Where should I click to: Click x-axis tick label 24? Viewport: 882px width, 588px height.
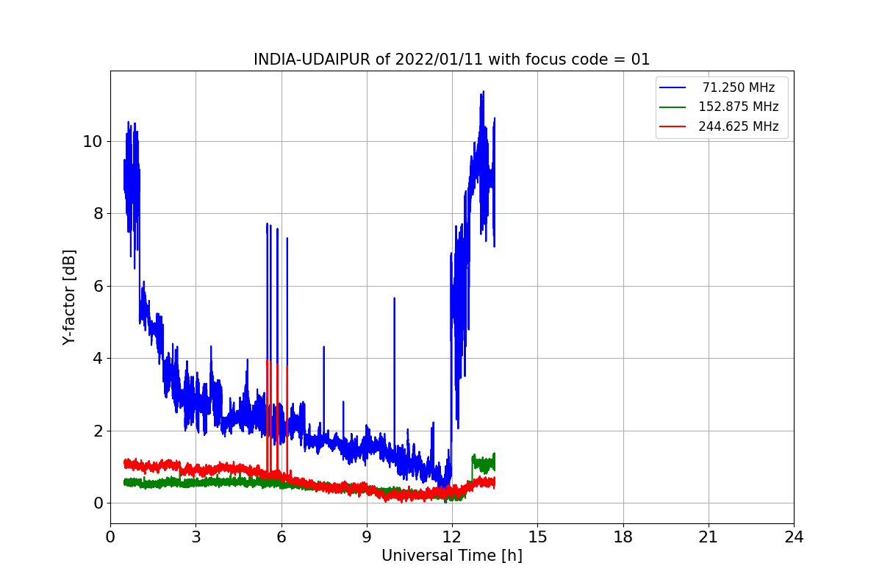click(x=794, y=537)
